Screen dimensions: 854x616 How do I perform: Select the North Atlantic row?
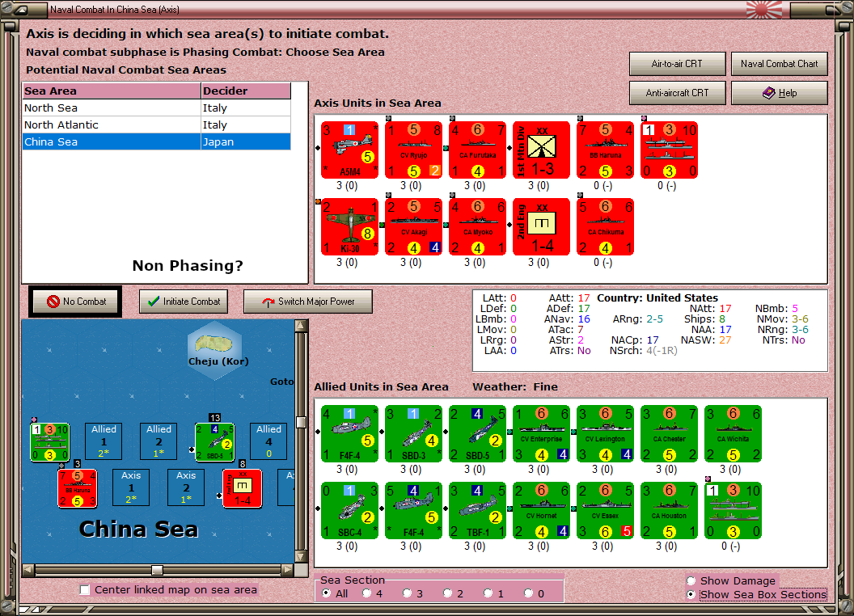pyautogui.click(x=157, y=124)
